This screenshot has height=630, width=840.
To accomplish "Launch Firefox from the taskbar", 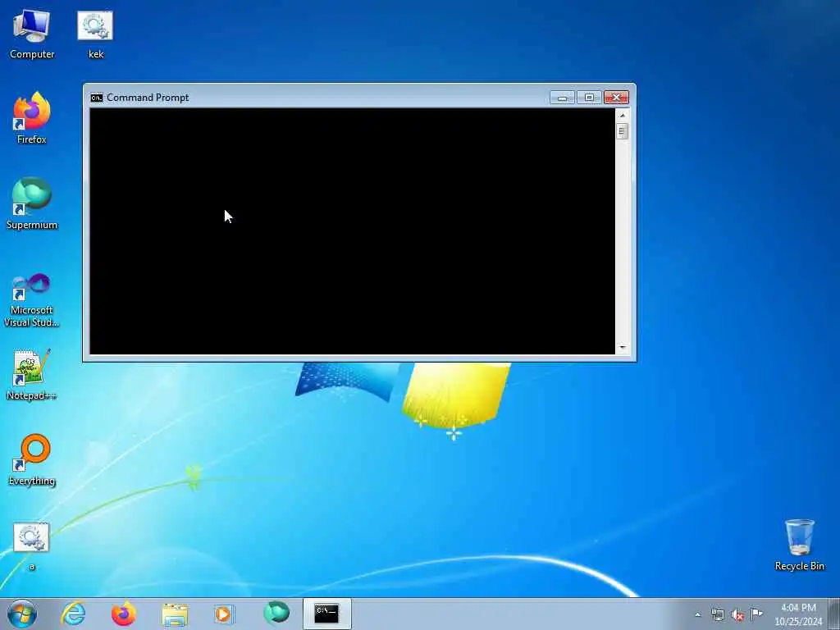I will [123, 614].
